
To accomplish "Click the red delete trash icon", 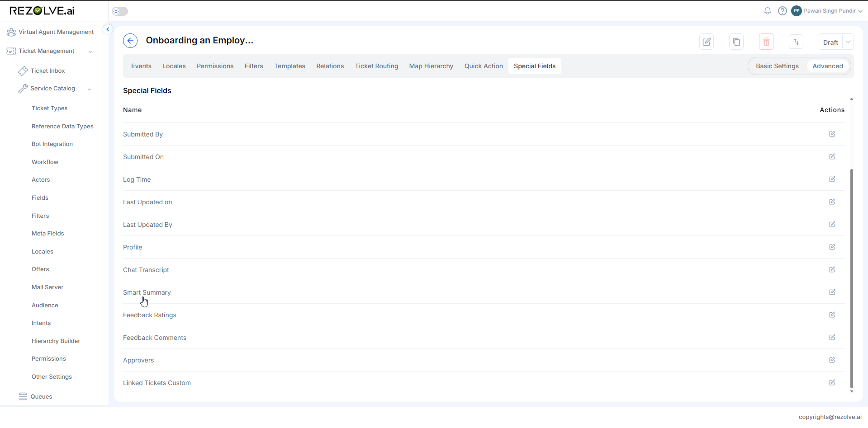I will click(x=766, y=42).
